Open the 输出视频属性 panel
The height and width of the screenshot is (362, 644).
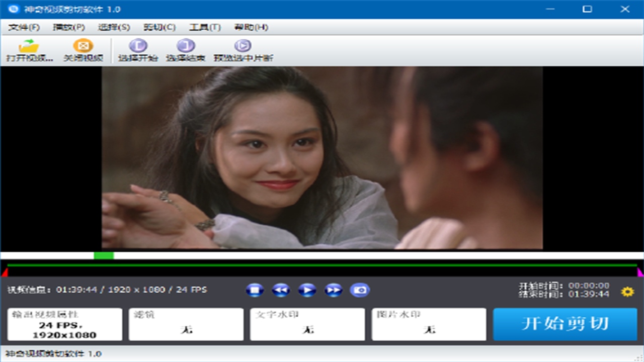(x=65, y=324)
